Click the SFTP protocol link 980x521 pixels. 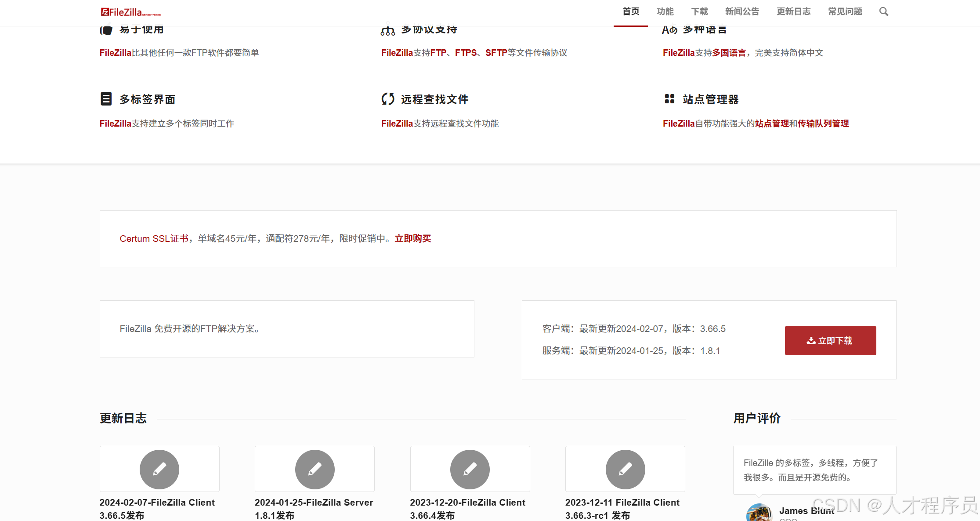point(496,52)
